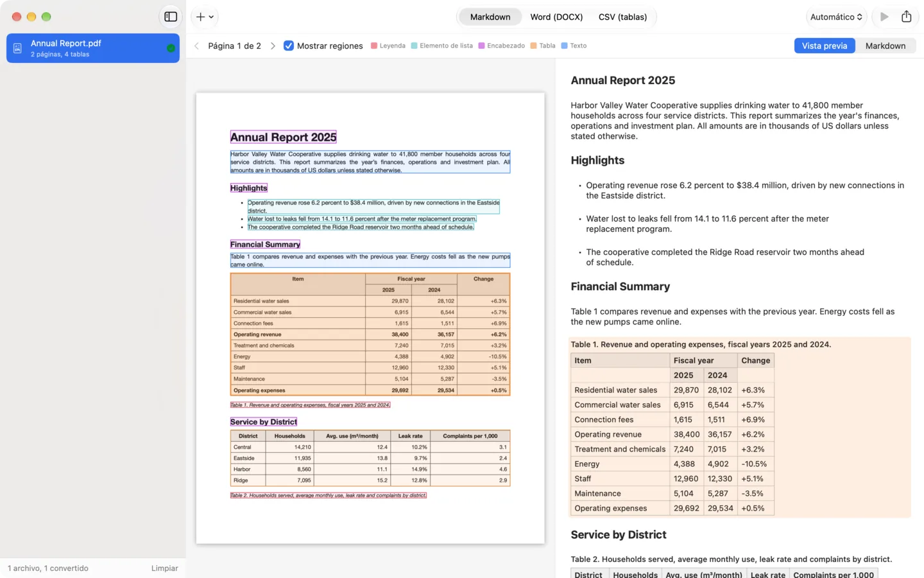Click 'Eastside' row in PDF district table
This screenshot has width=924, height=578.
point(370,458)
